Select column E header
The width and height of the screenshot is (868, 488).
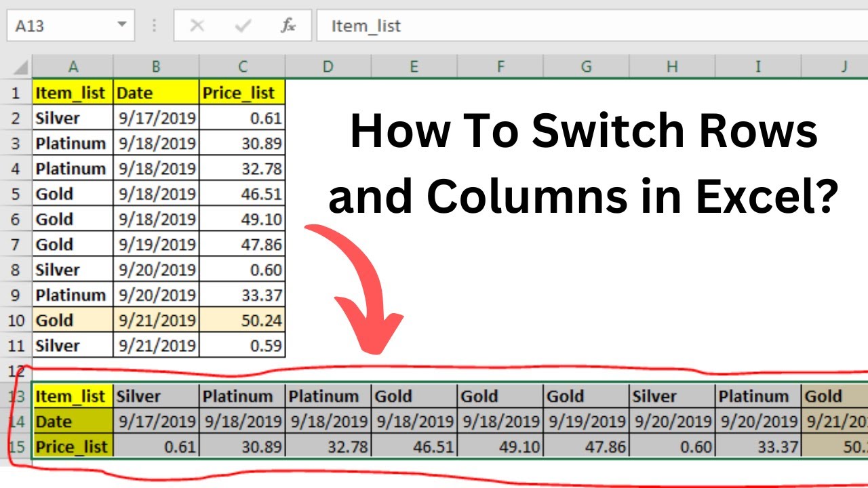click(414, 67)
